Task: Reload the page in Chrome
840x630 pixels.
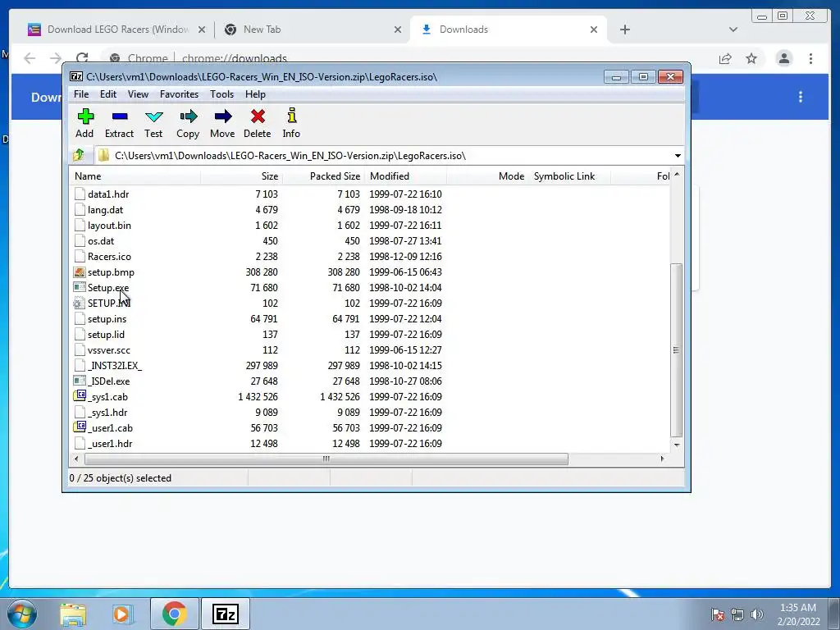Action: pyautogui.click(x=81, y=58)
